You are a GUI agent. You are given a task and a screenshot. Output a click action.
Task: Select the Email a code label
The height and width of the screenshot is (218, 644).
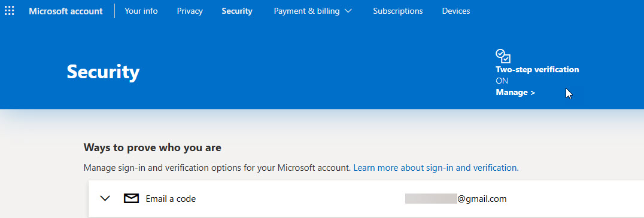coord(171,199)
